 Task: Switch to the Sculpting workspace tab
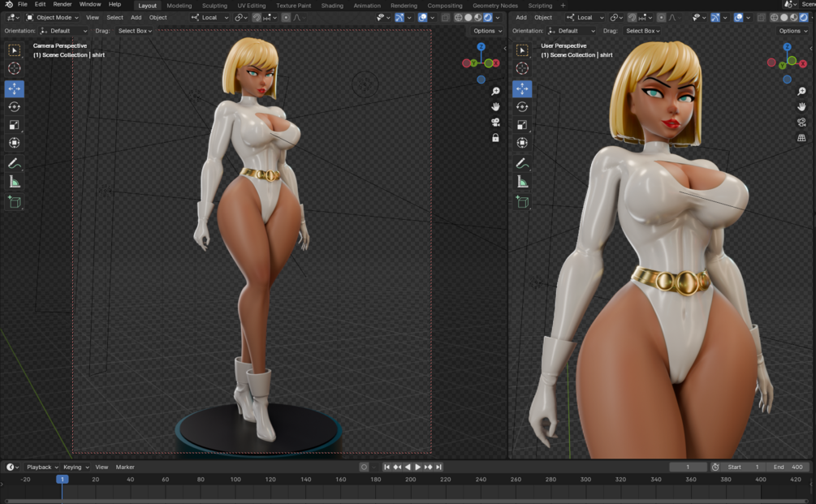tap(214, 6)
